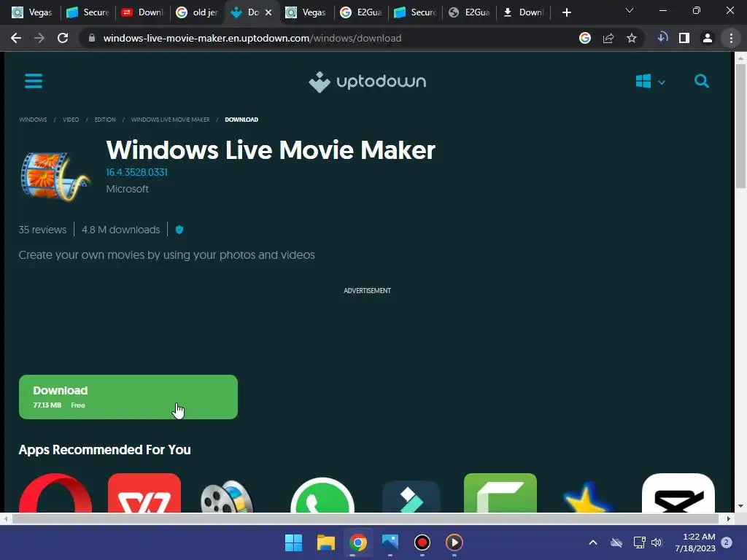Click the search magnifier icon
The image size is (747, 560).
pos(701,82)
